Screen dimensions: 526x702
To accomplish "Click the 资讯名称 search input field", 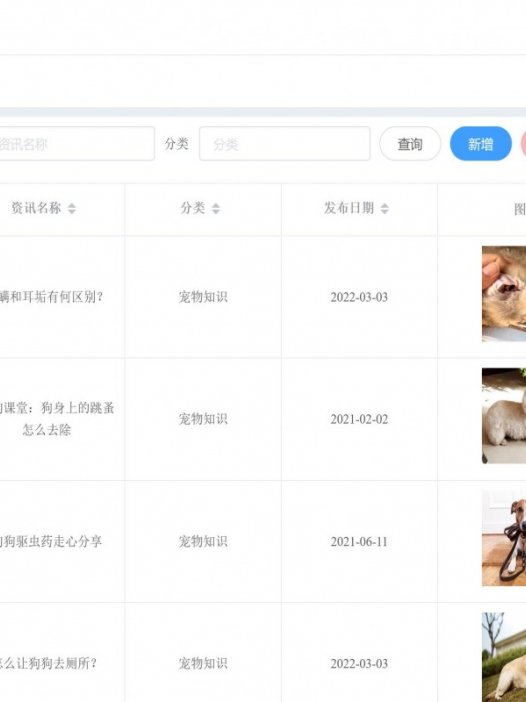I will pyautogui.click(x=75, y=144).
